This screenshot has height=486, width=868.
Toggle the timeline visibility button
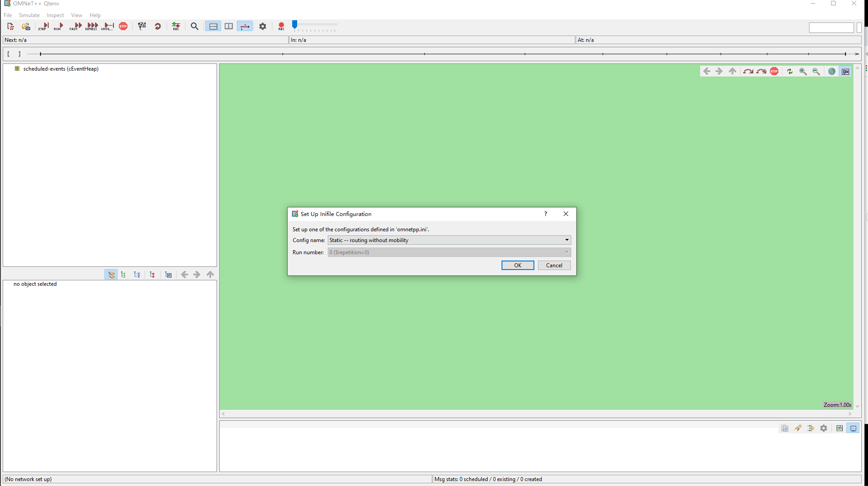(x=244, y=26)
